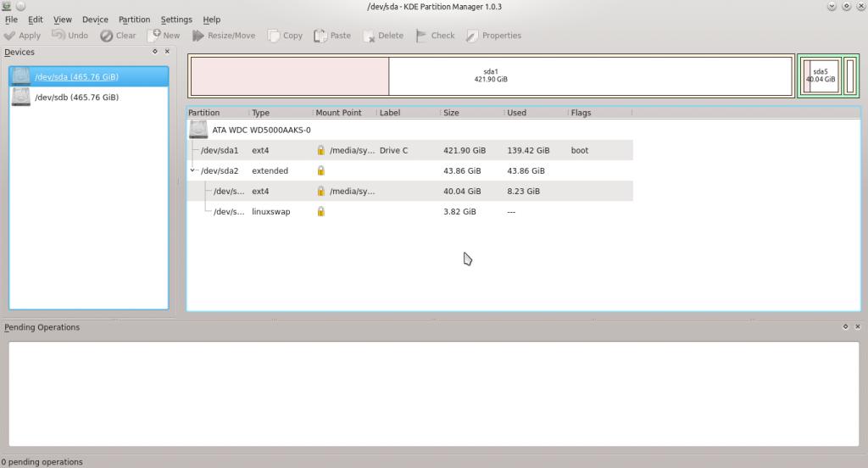Image resolution: width=868 pixels, height=468 pixels.
Task: Open the Partition menu
Action: coord(134,19)
